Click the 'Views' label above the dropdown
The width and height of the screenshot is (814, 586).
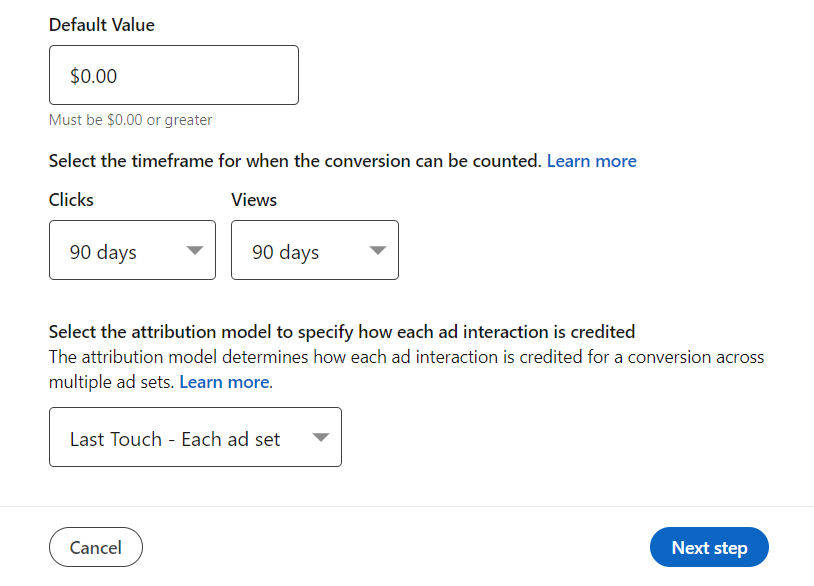(254, 200)
